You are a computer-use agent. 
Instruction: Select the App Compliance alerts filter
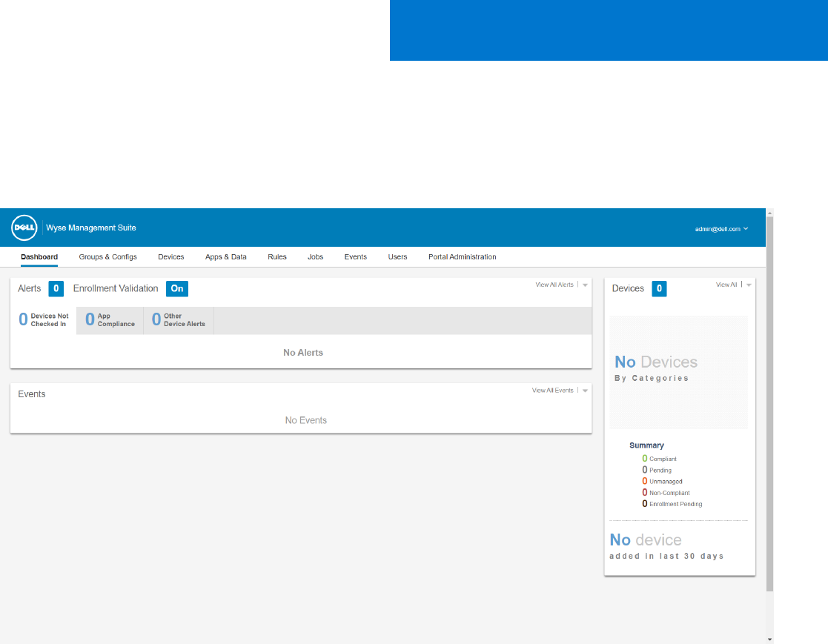coord(110,320)
